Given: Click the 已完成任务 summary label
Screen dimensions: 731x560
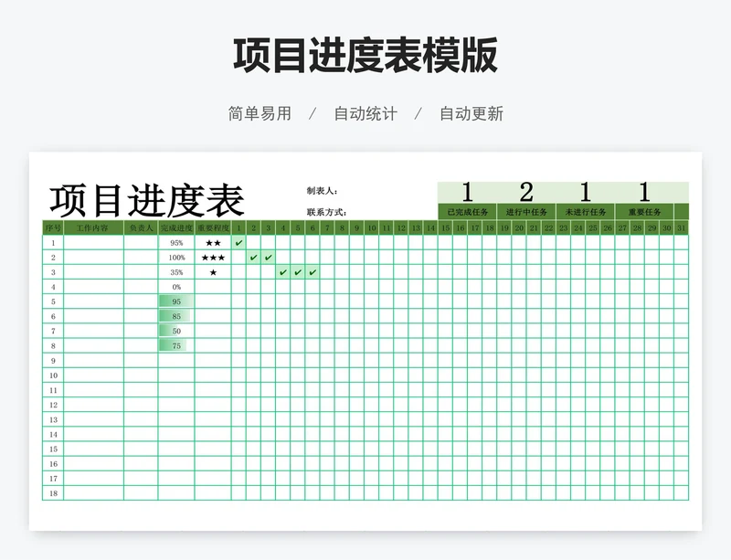Looking at the screenshot, I should 468,212.
